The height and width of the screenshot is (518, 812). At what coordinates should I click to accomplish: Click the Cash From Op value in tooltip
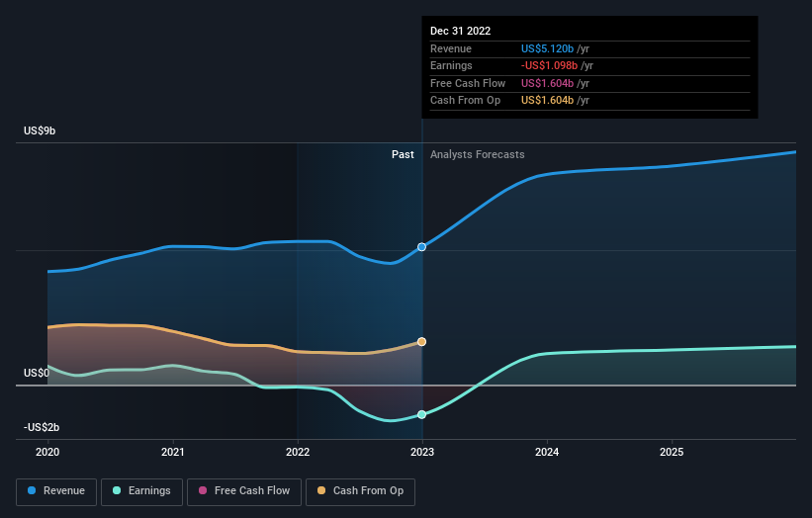[x=547, y=101]
